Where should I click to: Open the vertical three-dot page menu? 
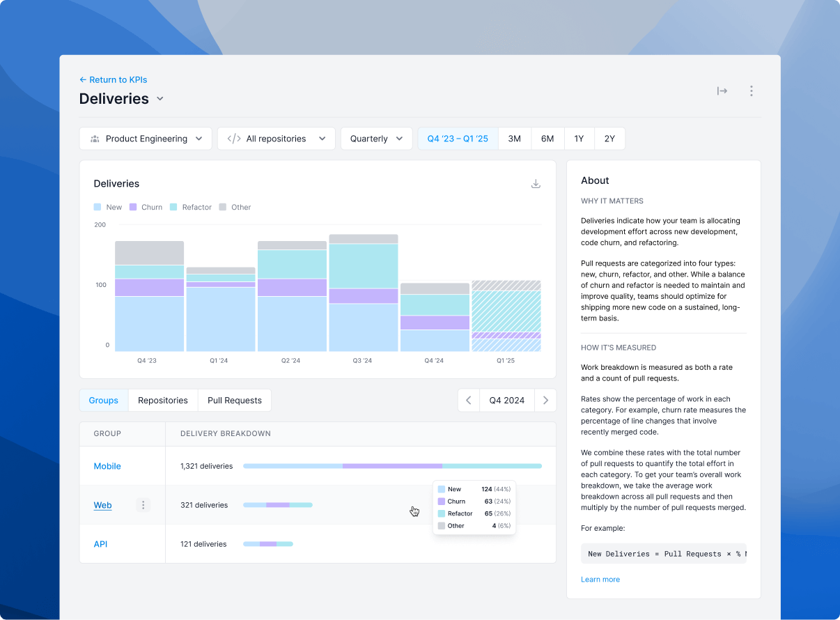(x=751, y=91)
